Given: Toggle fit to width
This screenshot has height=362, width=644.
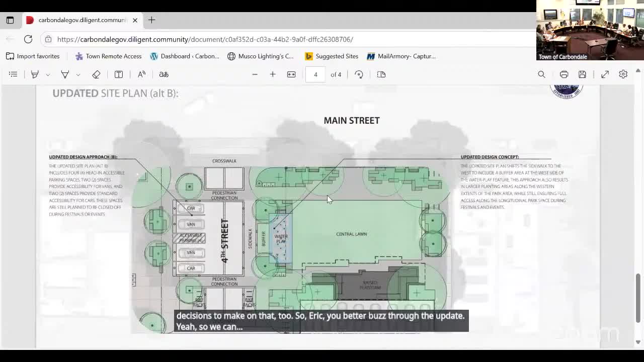Looking at the screenshot, I should [x=291, y=74].
